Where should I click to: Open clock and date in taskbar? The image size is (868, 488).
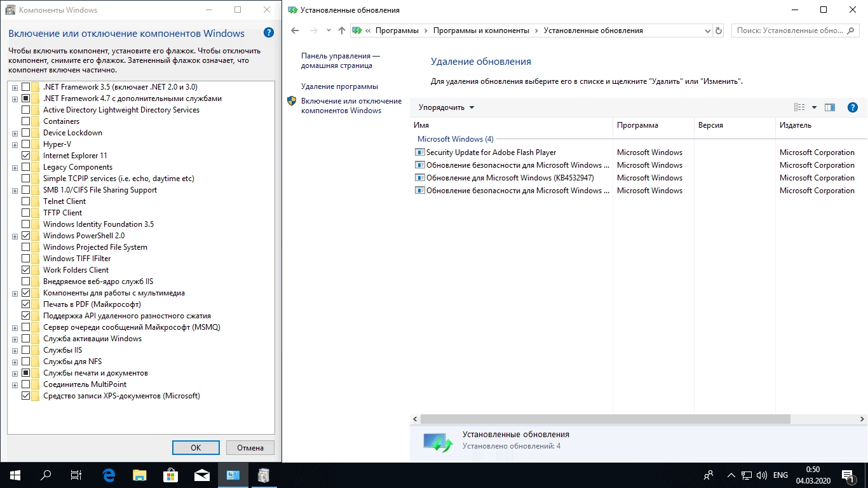coord(813,475)
